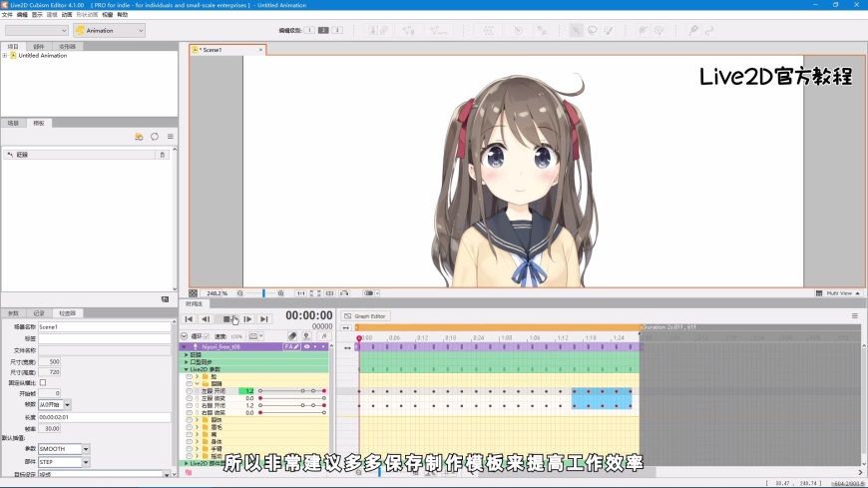Open the 文件 menu
This screenshot has height=488, width=868.
point(7,15)
